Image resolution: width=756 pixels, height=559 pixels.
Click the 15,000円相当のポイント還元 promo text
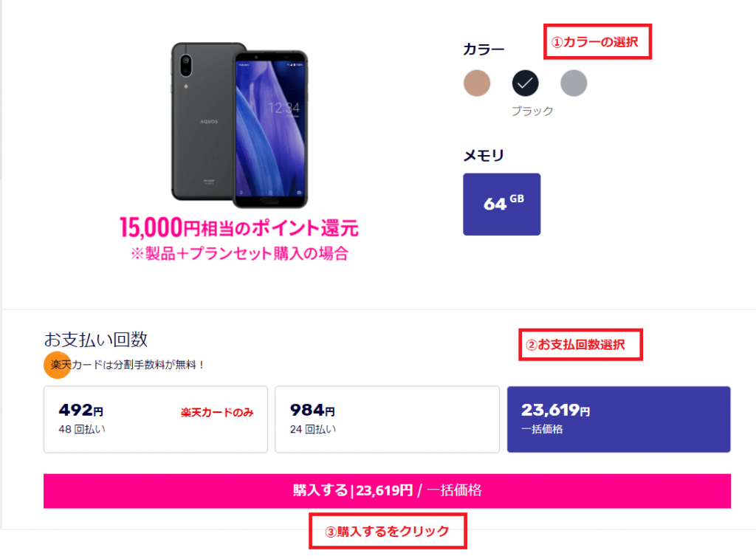[239, 227]
